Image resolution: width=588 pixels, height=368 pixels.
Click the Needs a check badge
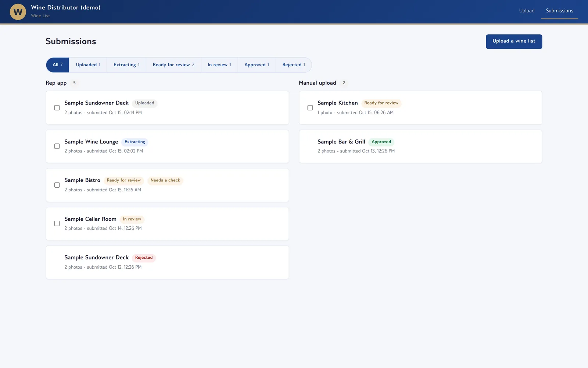pos(165,180)
